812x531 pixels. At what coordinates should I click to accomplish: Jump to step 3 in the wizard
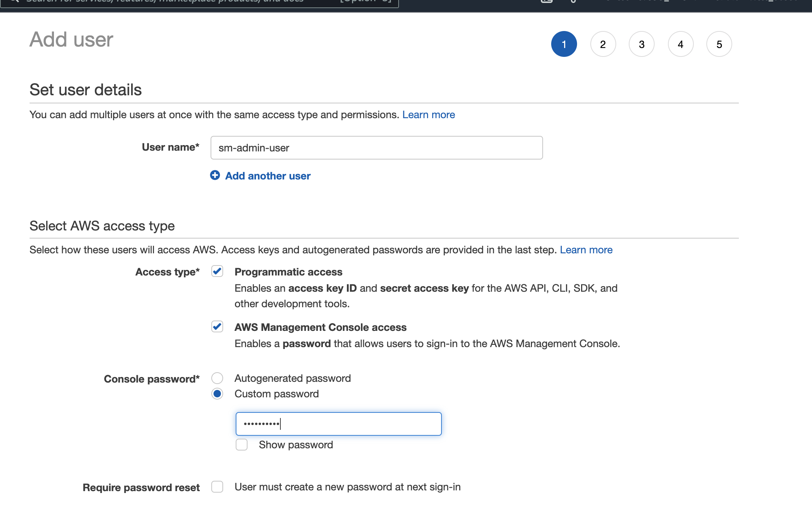click(642, 44)
